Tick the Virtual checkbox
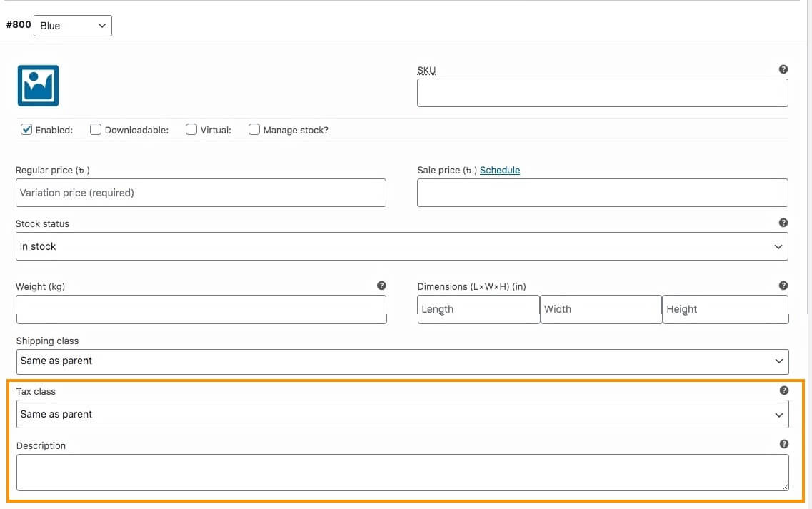This screenshot has width=812, height=509. pyautogui.click(x=191, y=129)
